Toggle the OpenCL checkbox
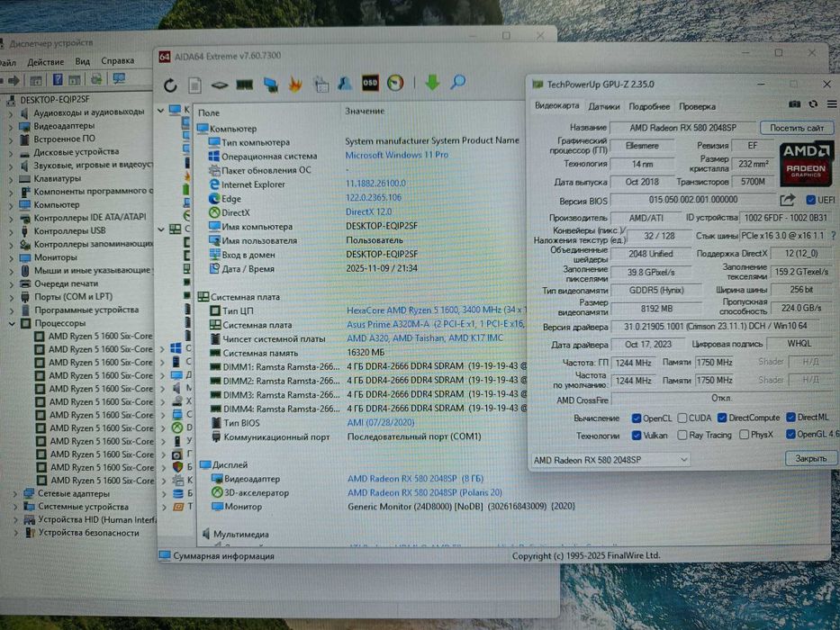The height and width of the screenshot is (630, 840). coord(637,418)
